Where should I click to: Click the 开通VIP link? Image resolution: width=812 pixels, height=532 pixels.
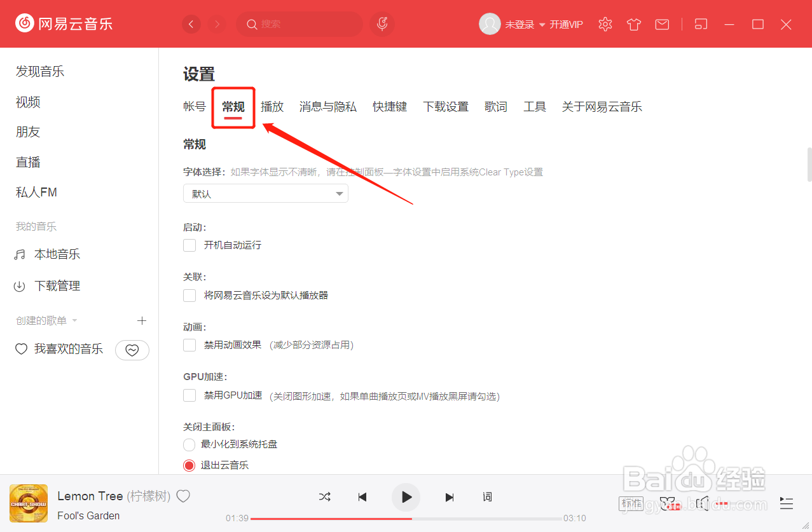(565, 24)
